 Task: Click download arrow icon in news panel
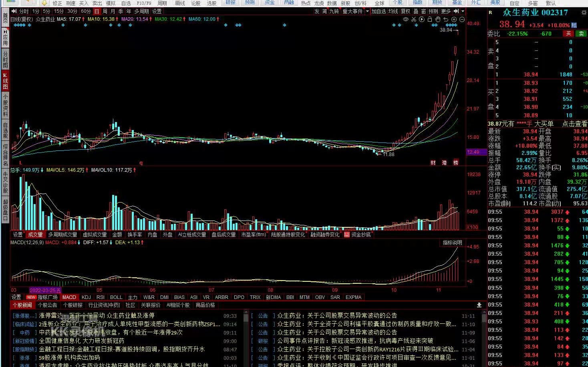(x=479, y=305)
